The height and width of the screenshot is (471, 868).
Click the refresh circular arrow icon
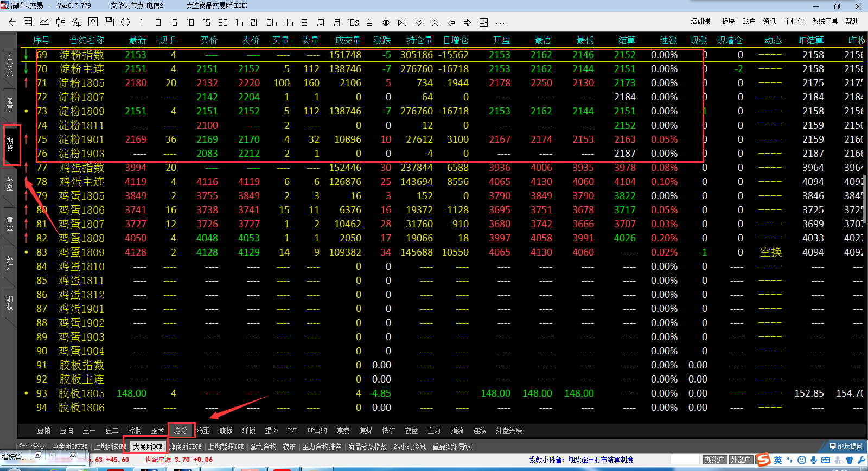coord(125,22)
